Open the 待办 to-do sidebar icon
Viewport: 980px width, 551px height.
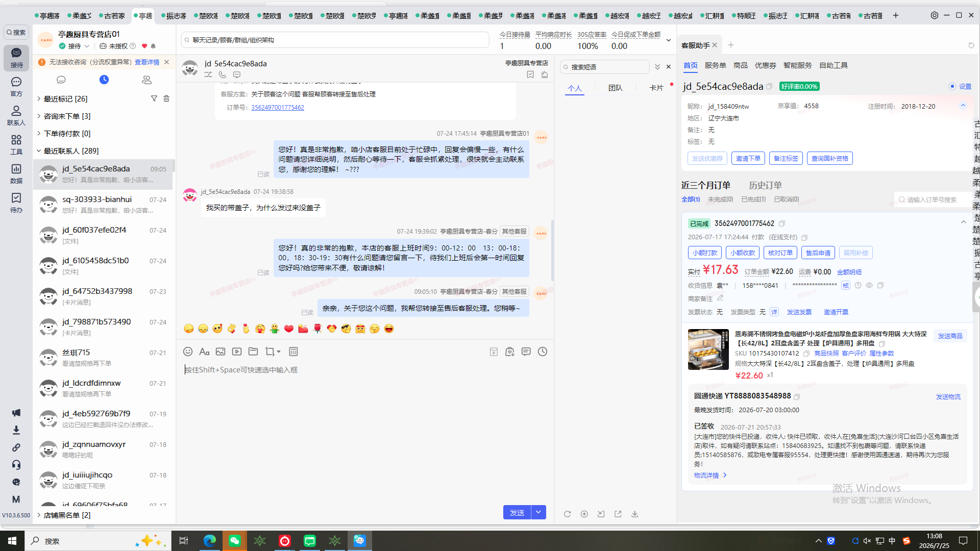(16, 203)
